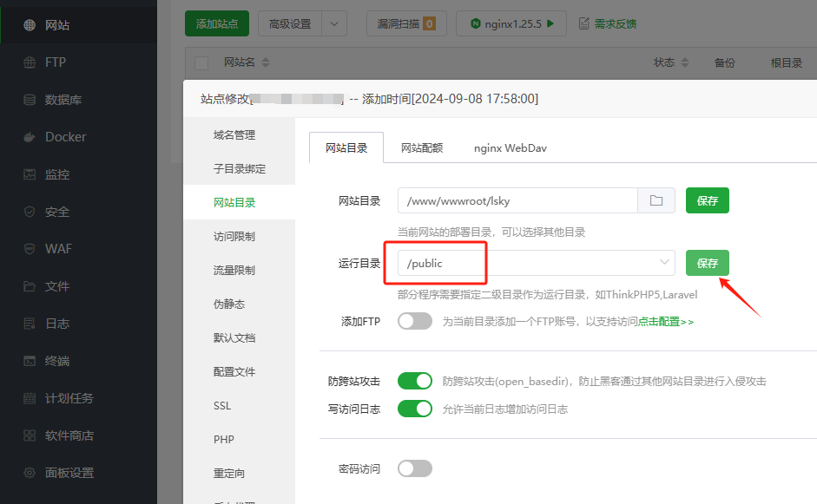The height and width of the screenshot is (504, 817).
Task: Save the 网站目录 path
Action: [707, 200]
